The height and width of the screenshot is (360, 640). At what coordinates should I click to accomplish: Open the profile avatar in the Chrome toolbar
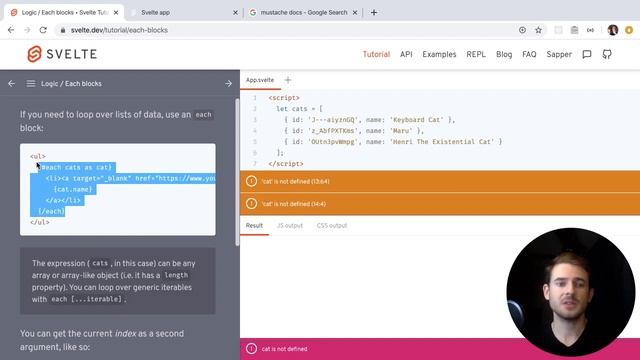[x=612, y=30]
